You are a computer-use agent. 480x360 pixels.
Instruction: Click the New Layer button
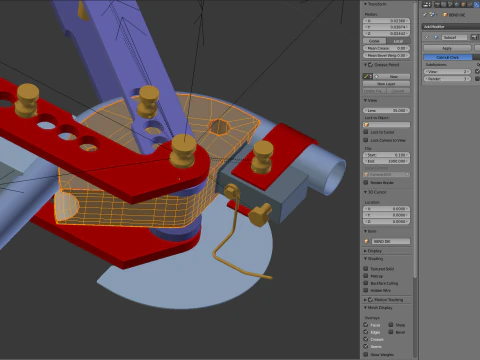(386, 84)
